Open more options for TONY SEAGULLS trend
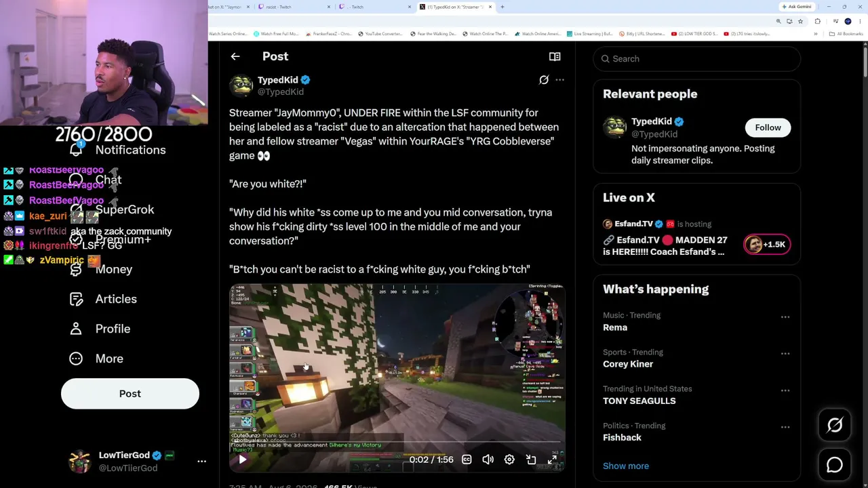The width and height of the screenshot is (868, 488). 785,390
